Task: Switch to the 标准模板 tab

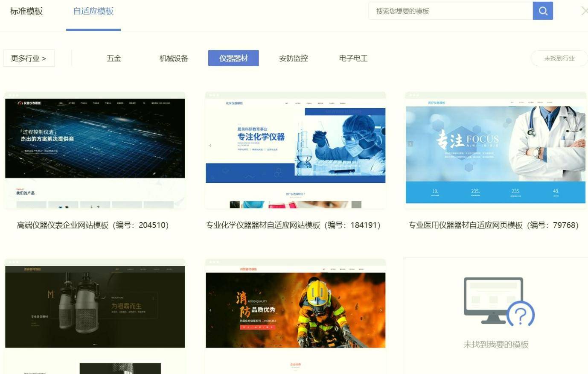Action: point(26,11)
